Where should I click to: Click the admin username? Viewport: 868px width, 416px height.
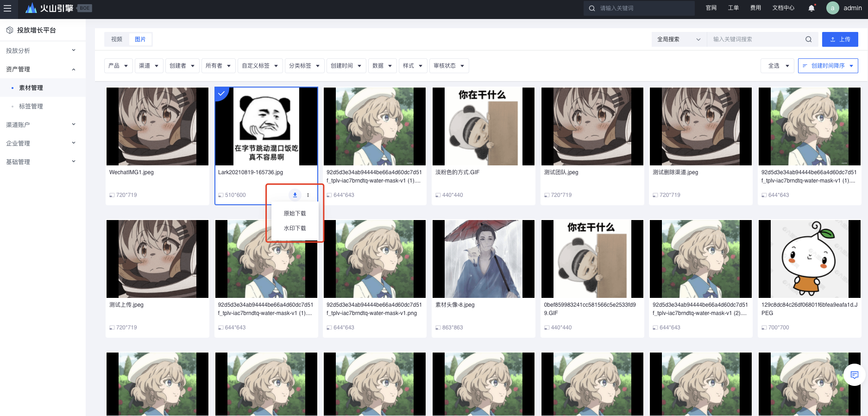[x=853, y=8]
